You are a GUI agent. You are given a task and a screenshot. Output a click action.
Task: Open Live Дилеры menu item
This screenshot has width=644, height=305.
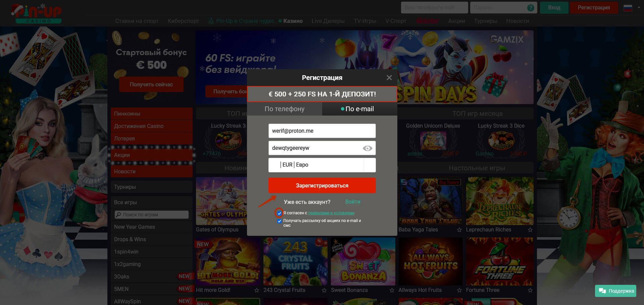point(328,21)
